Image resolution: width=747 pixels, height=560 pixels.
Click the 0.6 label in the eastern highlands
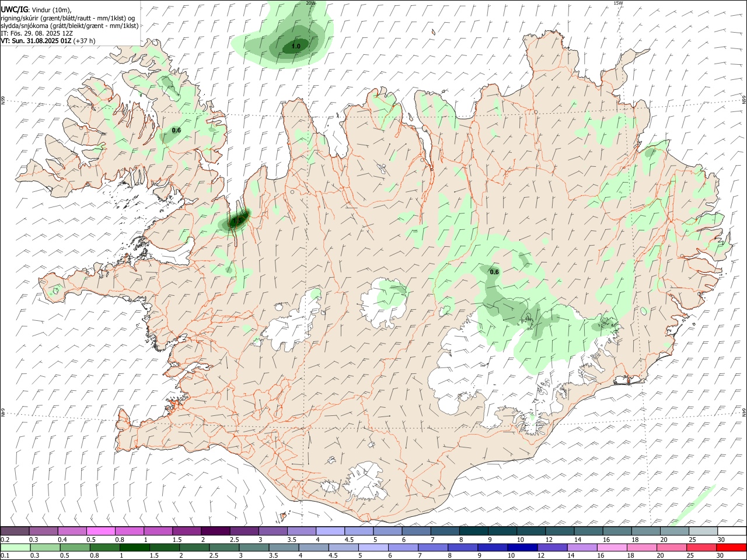(x=494, y=272)
